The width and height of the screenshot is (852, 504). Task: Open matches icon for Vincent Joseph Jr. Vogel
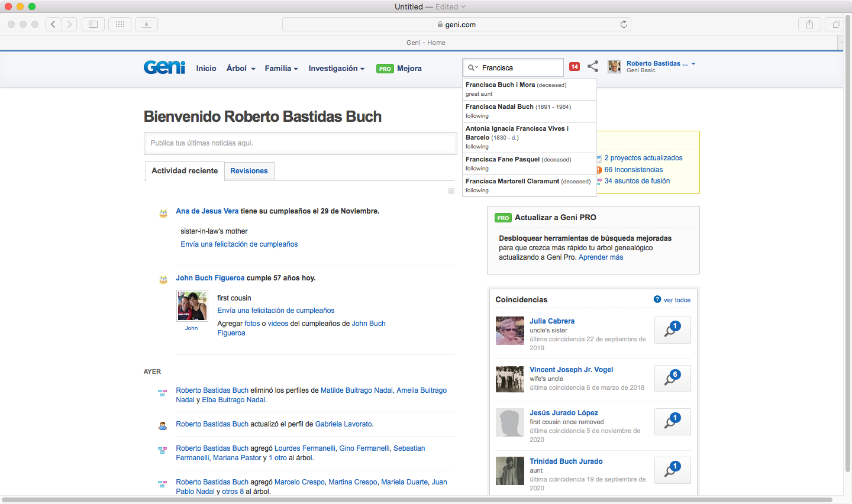672,379
